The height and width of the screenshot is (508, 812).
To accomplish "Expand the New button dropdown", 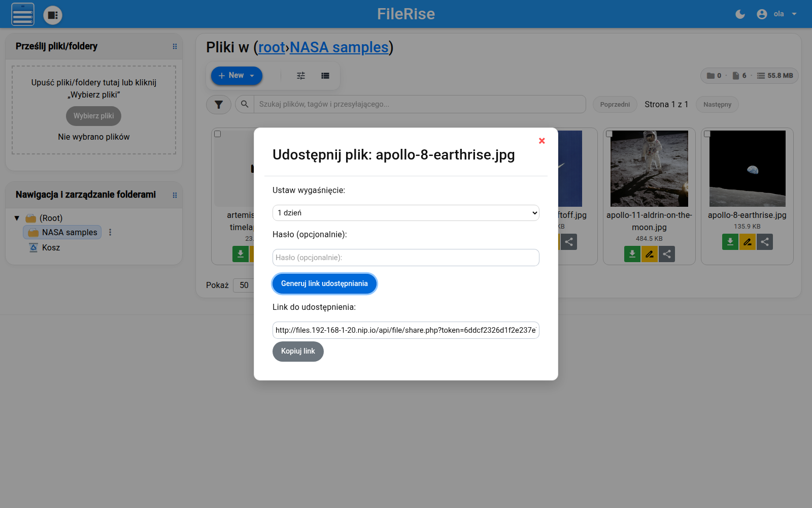I will [x=236, y=76].
